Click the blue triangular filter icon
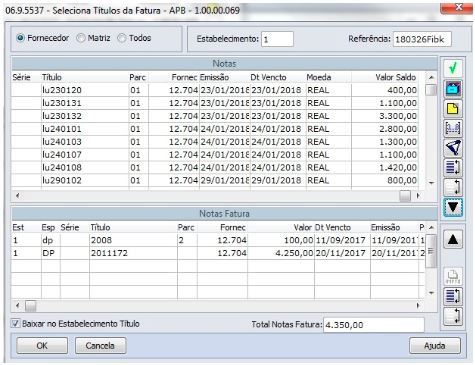The image size is (475, 365). (453, 148)
